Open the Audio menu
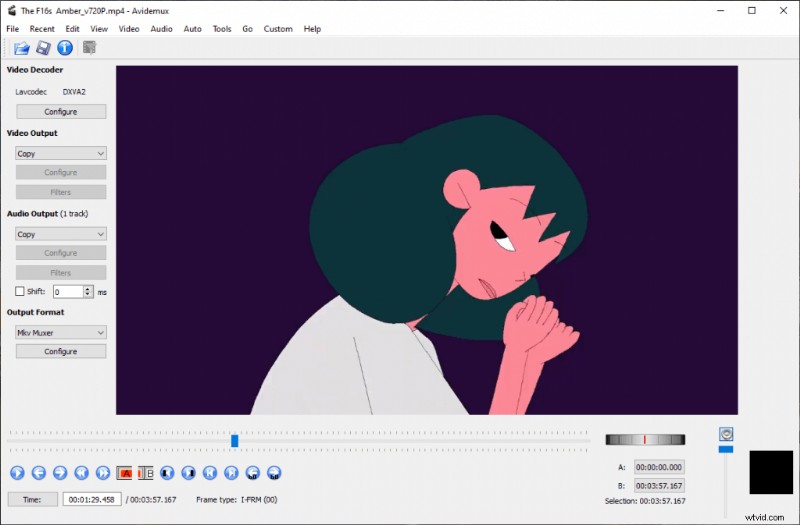Viewport: 800px width, 525px height. [161, 29]
